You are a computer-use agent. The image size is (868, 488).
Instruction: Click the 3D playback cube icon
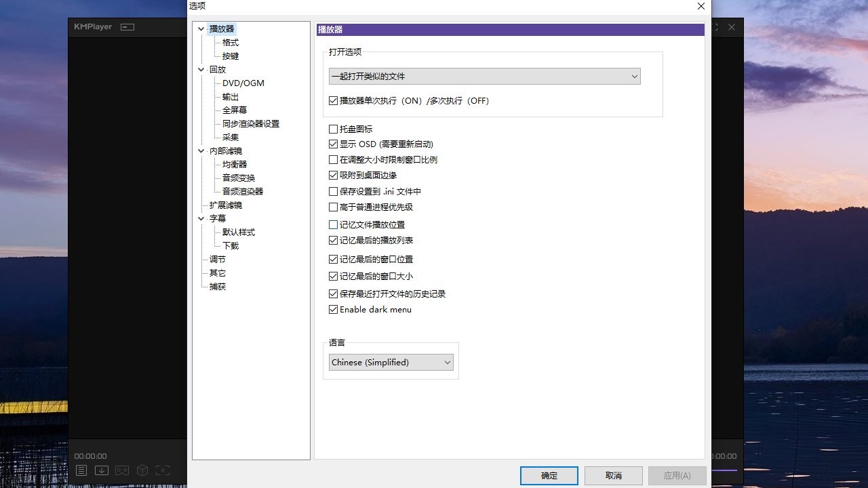coord(142,470)
